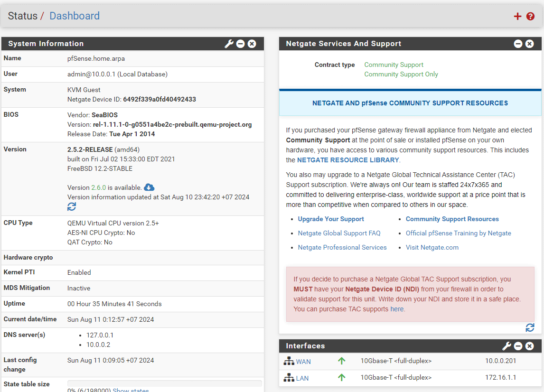Click the MDS Mitigation value Inactive
Image resolution: width=544 pixels, height=392 pixels.
tap(79, 288)
